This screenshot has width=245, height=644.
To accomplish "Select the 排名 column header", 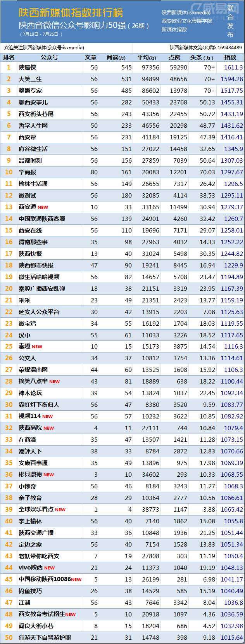I will [x=9, y=57].
